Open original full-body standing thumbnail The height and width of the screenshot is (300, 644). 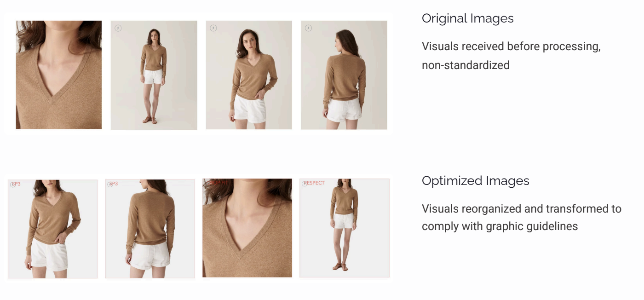pyautogui.click(x=154, y=75)
